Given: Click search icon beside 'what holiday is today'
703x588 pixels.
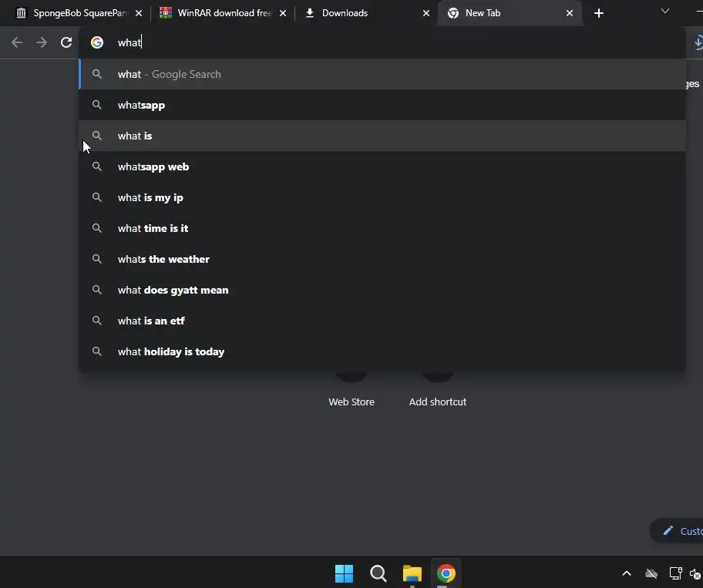Looking at the screenshot, I should tap(97, 351).
